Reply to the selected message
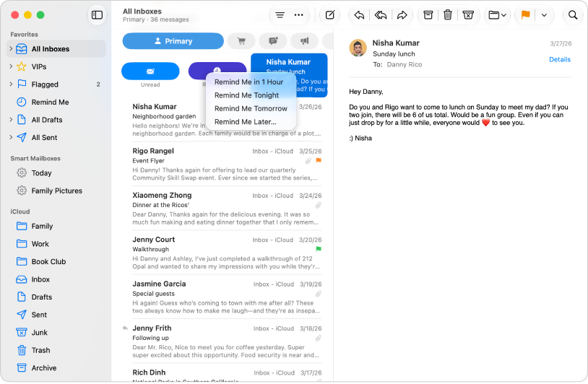The image size is (588, 384). click(359, 15)
